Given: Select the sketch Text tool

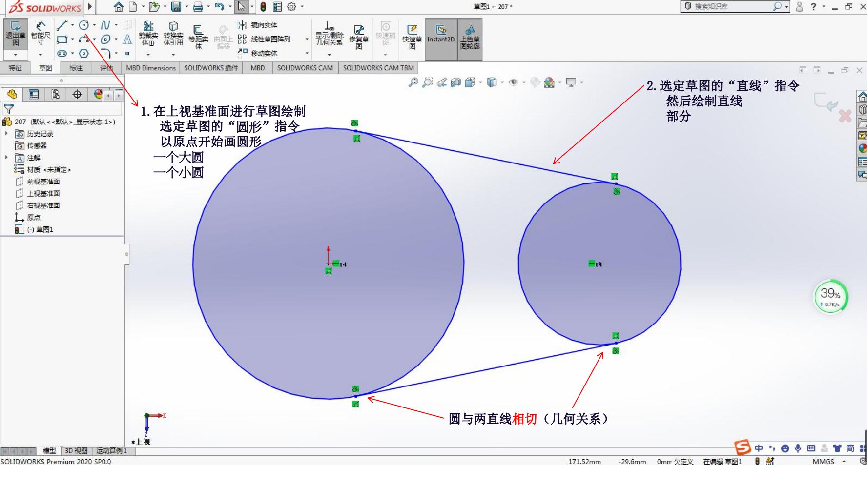Looking at the screenshot, I should pyautogui.click(x=127, y=40).
